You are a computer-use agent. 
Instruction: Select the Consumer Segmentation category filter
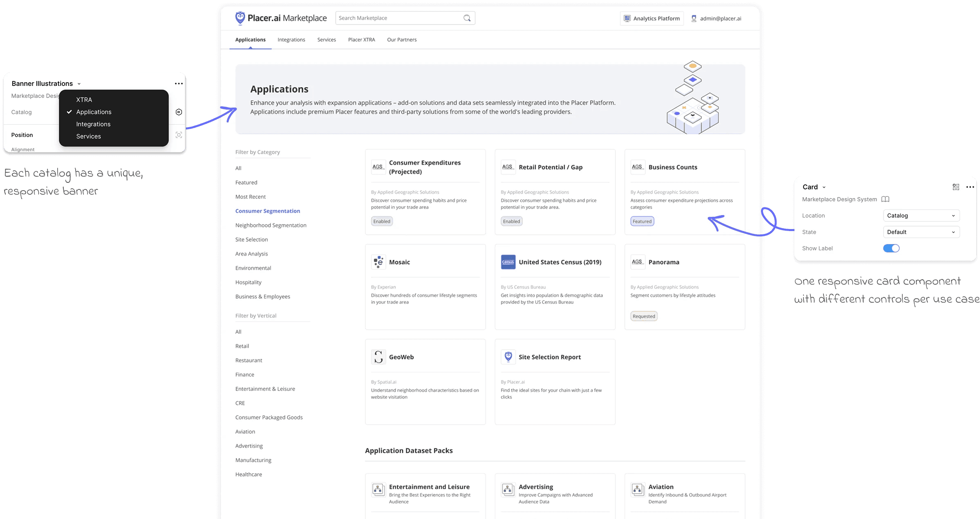point(268,211)
